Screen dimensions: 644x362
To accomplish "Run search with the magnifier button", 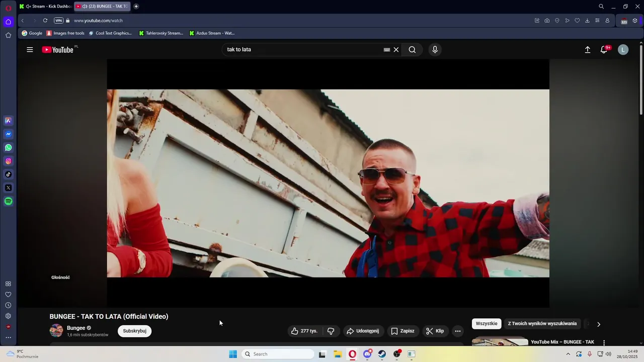I will (x=412, y=50).
